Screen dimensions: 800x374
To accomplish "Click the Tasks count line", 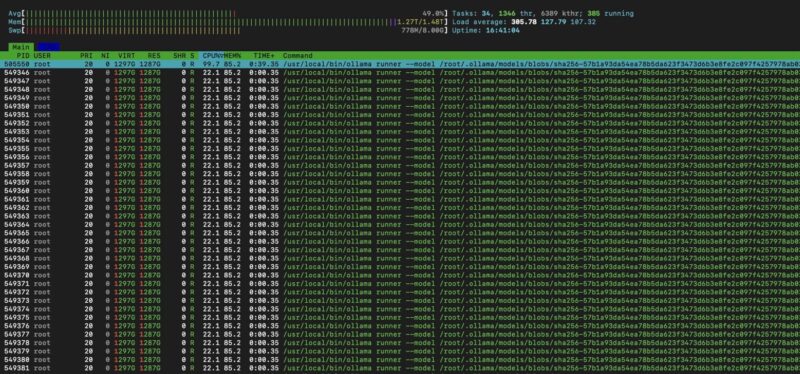I will click(543, 14).
